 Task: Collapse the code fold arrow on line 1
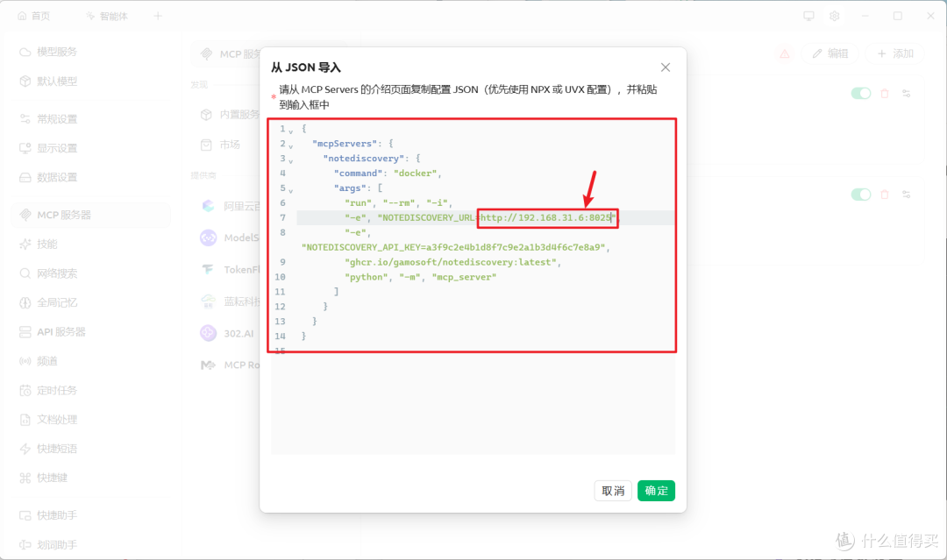click(290, 131)
